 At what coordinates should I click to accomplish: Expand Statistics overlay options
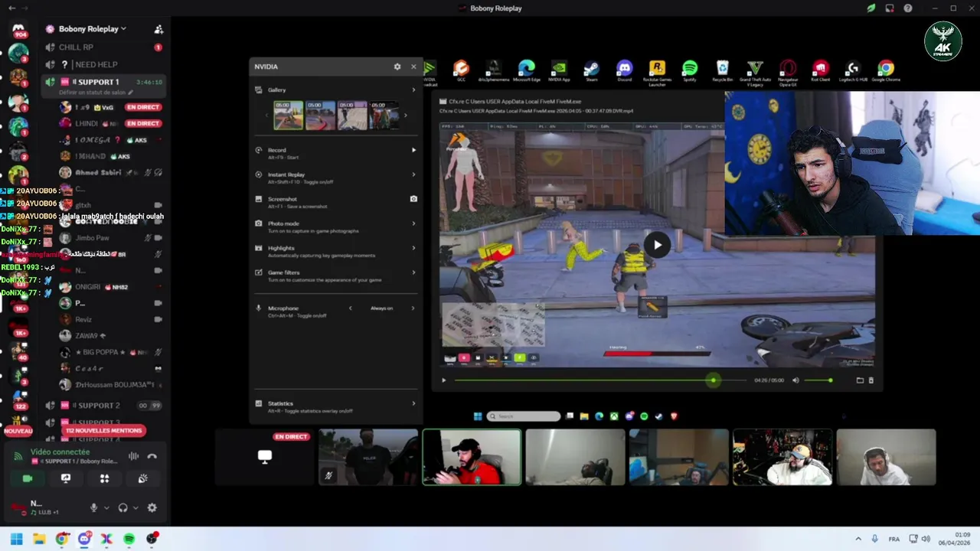click(413, 403)
